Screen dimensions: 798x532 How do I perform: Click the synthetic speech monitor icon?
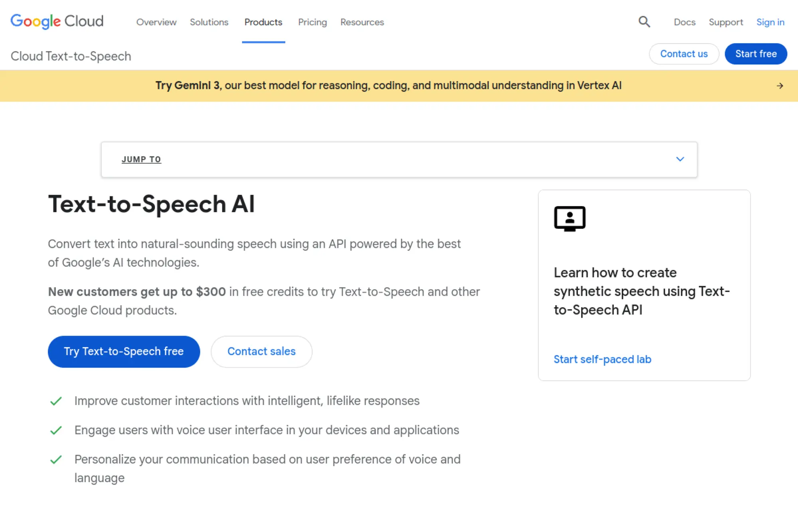click(x=570, y=218)
